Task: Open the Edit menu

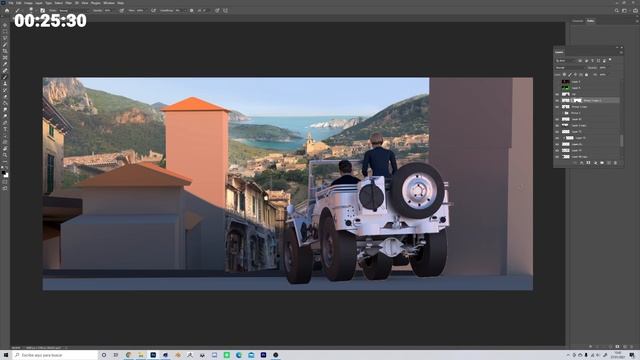Action: (x=18, y=3)
